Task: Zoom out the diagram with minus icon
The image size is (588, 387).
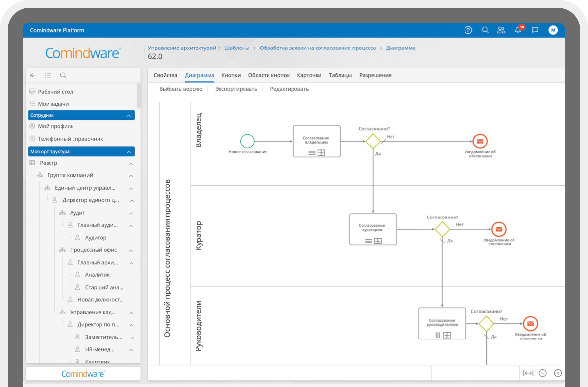Action: click(x=543, y=373)
